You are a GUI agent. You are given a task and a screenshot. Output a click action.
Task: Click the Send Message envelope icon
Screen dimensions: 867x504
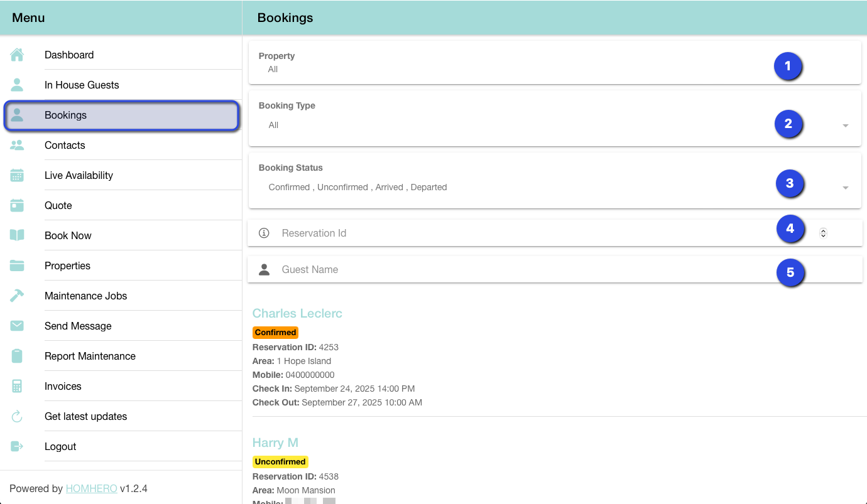[17, 326]
